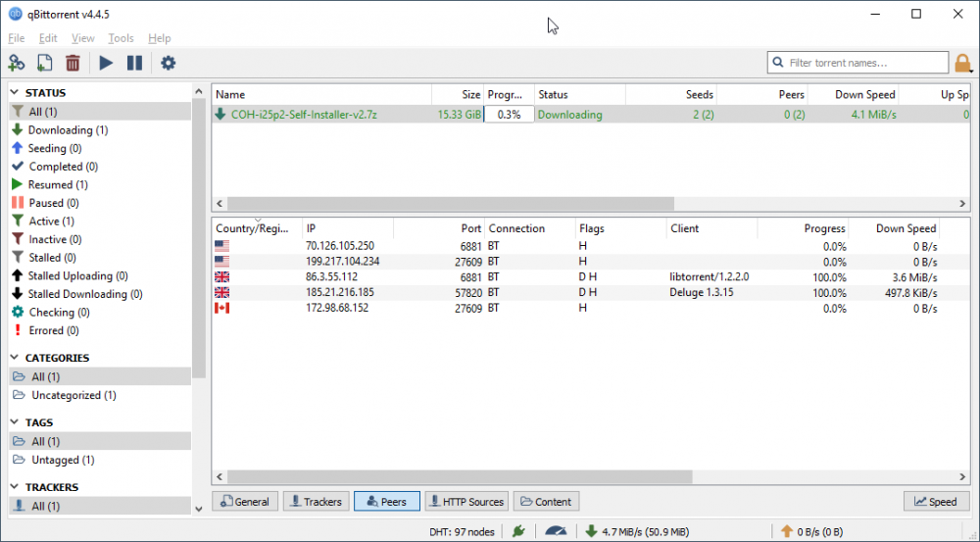Click the padlock lock-UI icon
Screen dimensions: 980x542
pyautogui.click(x=963, y=63)
